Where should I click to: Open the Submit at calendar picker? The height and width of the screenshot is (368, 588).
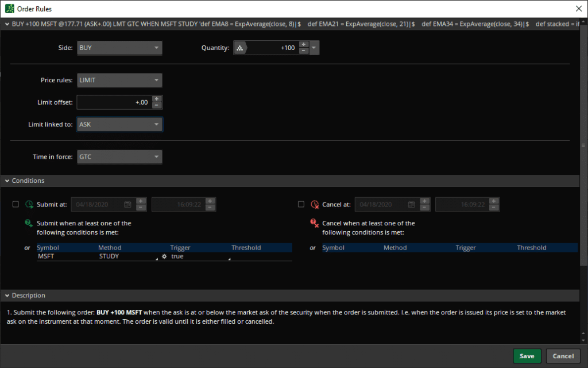coord(126,204)
